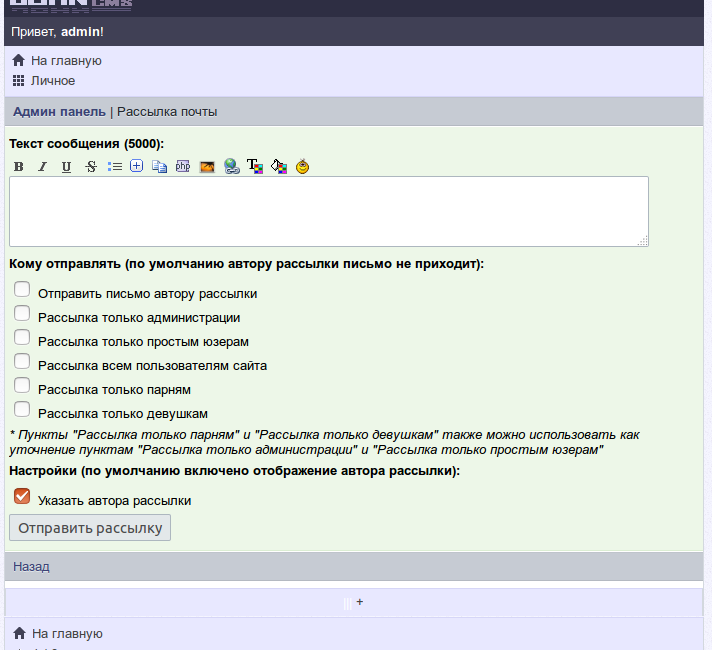Enable 'Отправить письмо автору рассылки' checkbox
Image resolution: width=712 pixels, height=650 pixels.
tap(22, 289)
